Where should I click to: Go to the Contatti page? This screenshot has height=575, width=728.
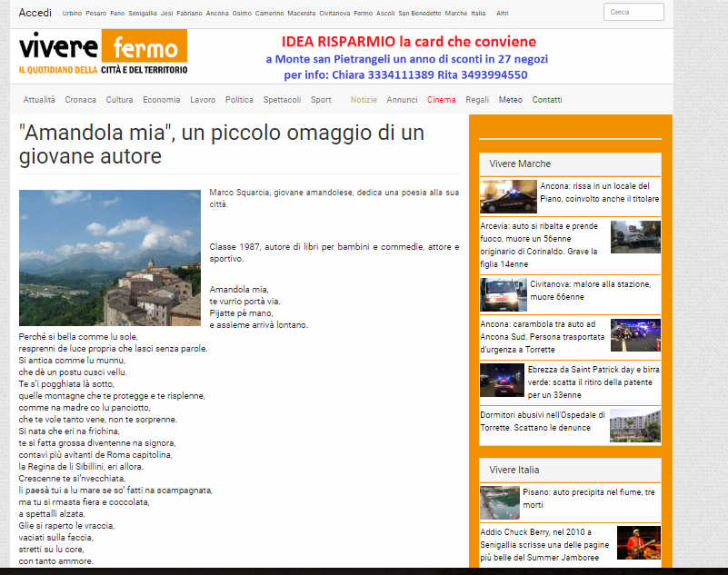coord(547,100)
